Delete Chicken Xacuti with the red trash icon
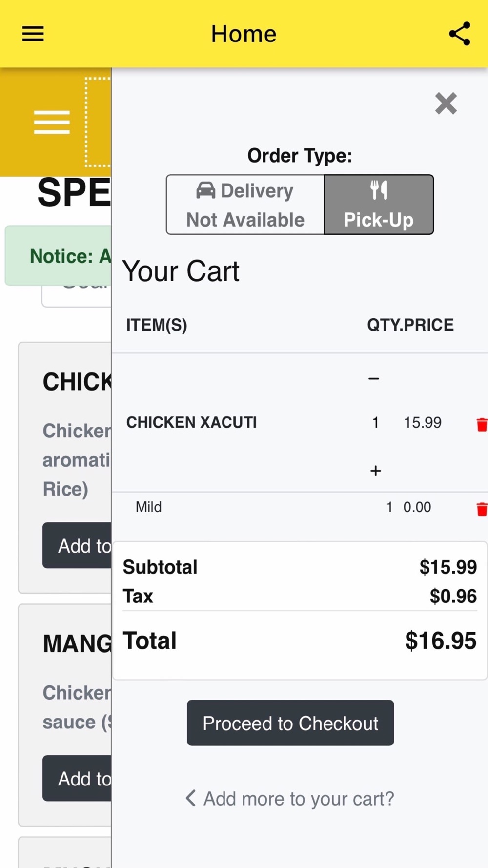The height and width of the screenshot is (868, 488). (482, 424)
